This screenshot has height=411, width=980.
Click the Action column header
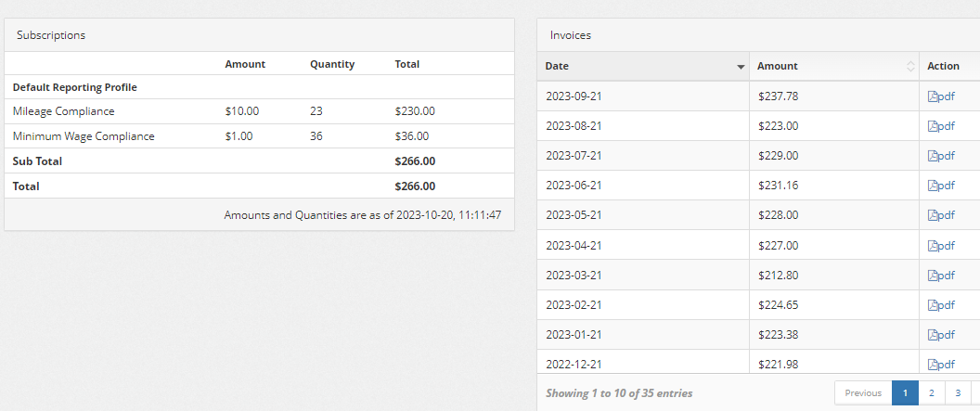pos(944,67)
